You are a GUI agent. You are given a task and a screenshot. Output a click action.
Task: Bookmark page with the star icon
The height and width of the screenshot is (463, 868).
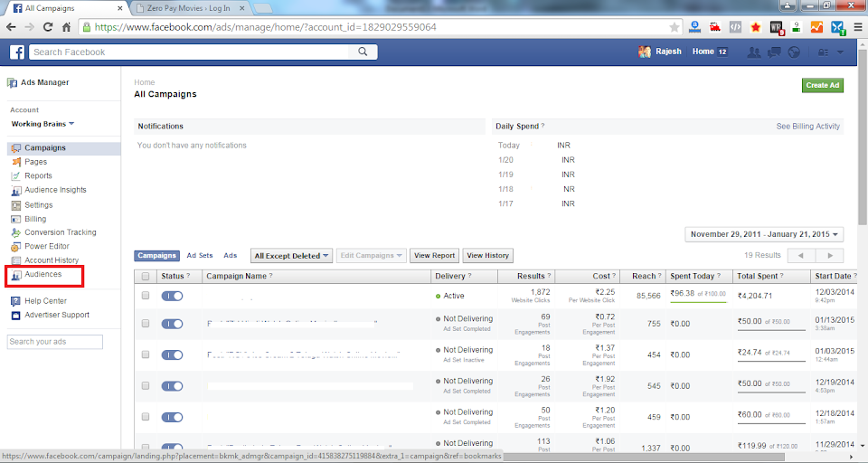point(675,27)
